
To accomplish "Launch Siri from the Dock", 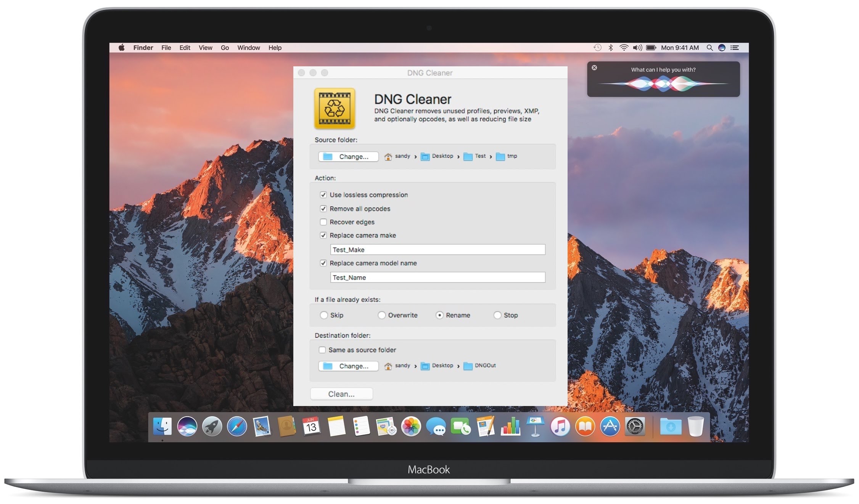I will 187,426.
